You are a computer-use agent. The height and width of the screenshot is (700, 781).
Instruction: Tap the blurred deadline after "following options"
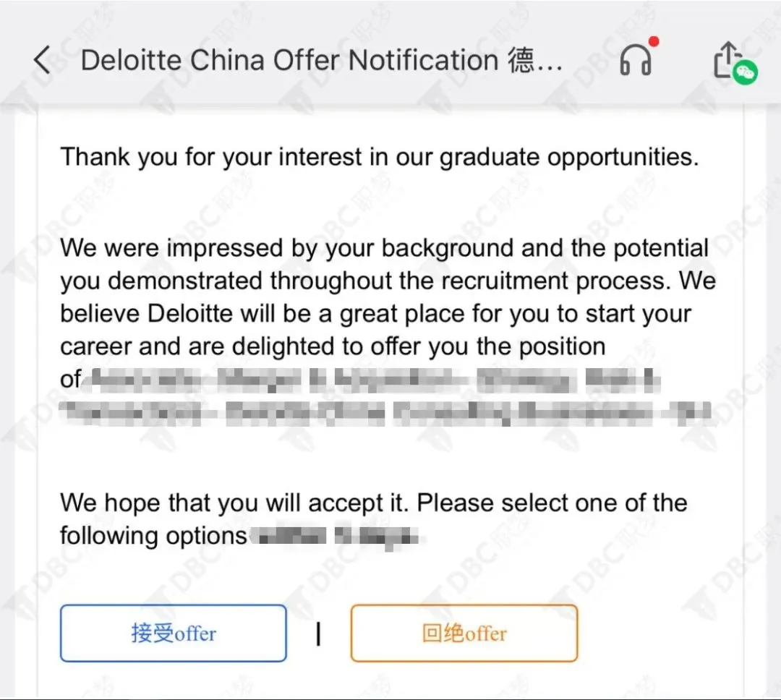[337, 536]
